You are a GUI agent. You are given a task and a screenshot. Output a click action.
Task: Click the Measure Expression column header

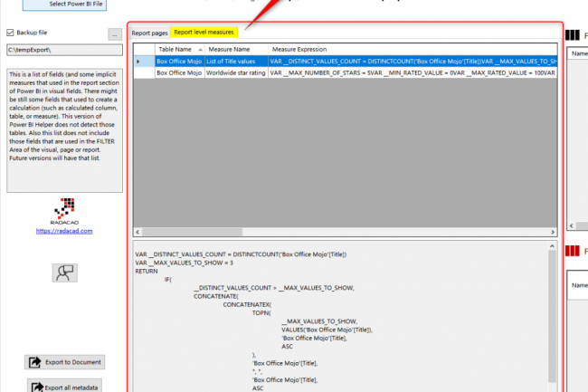(413, 50)
